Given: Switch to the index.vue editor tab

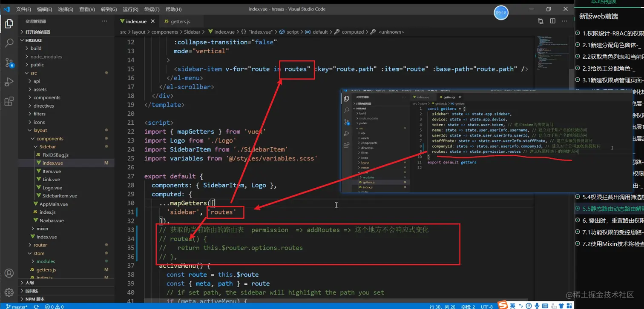Looking at the screenshot, I should click(136, 21).
